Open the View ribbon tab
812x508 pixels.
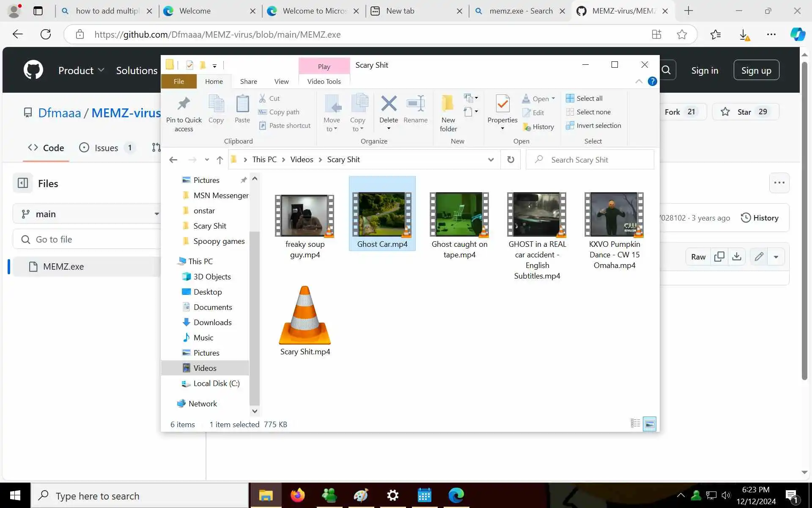281,81
